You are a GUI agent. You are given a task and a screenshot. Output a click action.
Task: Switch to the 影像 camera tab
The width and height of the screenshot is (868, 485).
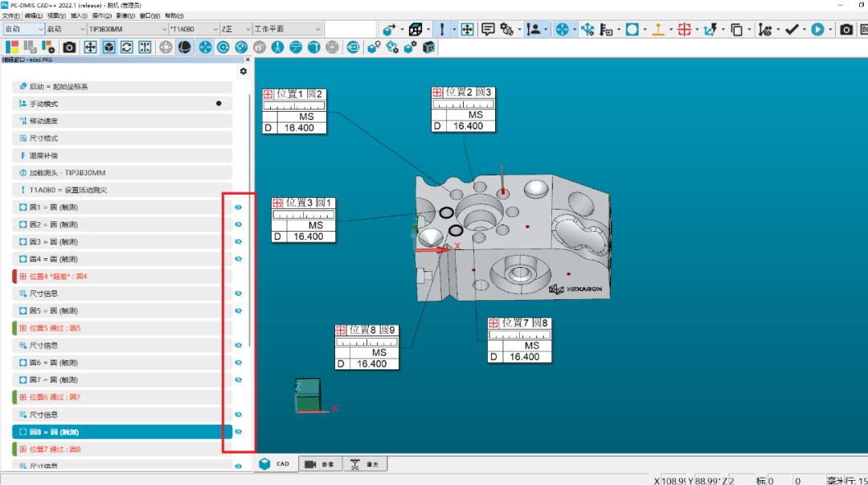click(x=320, y=464)
